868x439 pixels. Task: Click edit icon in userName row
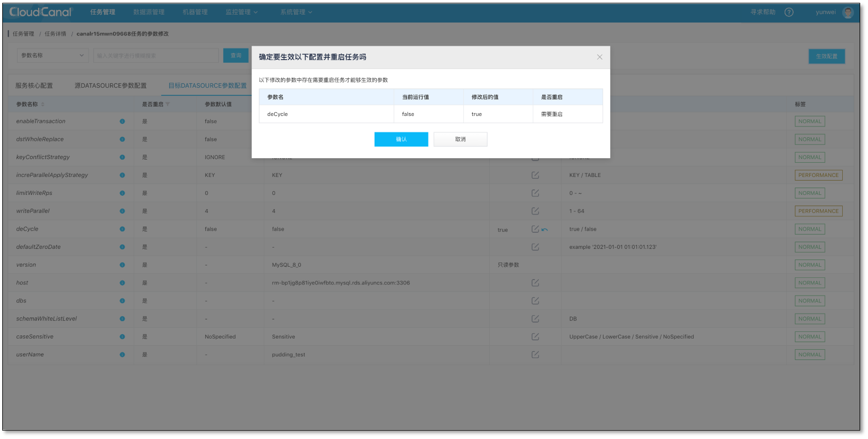(535, 354)
